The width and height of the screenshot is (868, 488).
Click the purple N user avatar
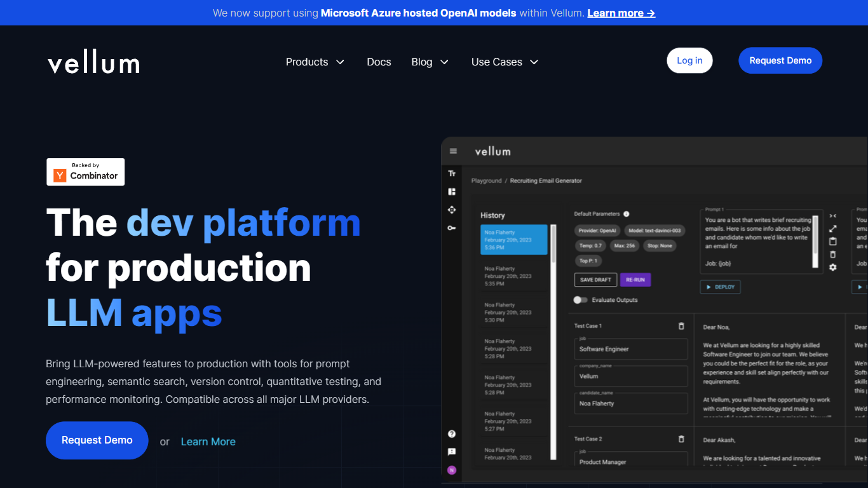pyautogui.click(x=452, y=470)
